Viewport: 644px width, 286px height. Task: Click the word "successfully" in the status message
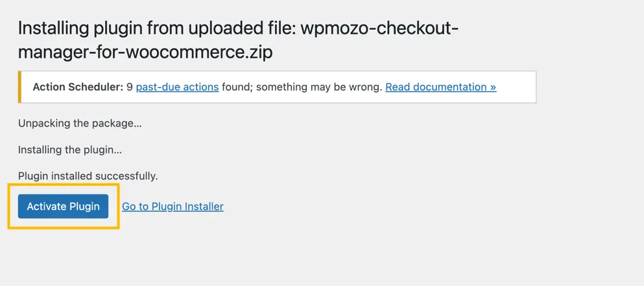pyautogui.click(x=126, y=176)
